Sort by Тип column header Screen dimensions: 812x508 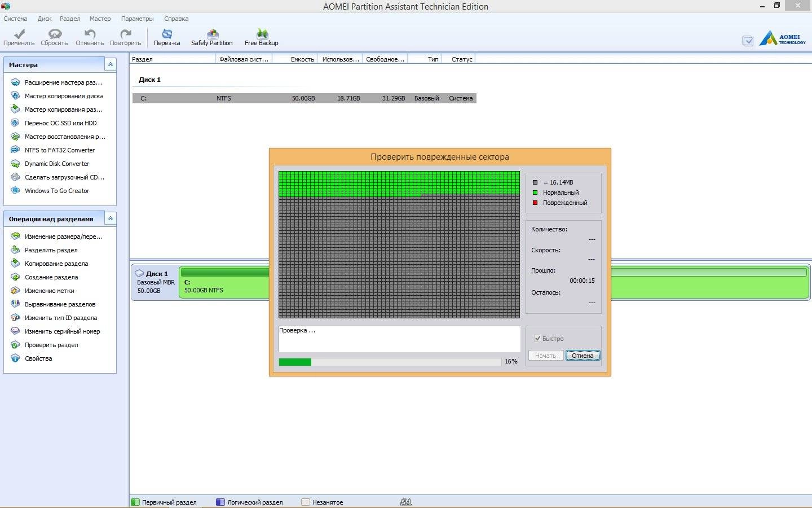425,59
